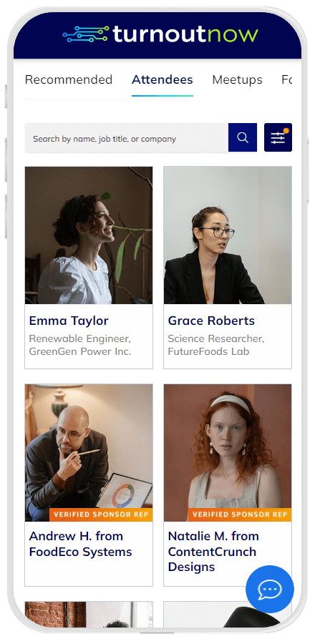The height and width of the screenshot is (644, 315).
Task: Select the Attendees tab
Action: 163,79
